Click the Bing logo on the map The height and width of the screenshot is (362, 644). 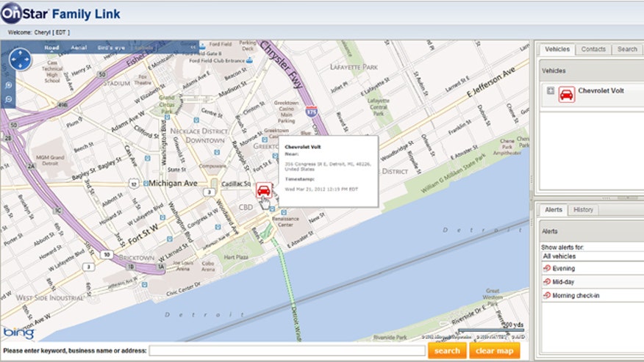coord(18,333)
